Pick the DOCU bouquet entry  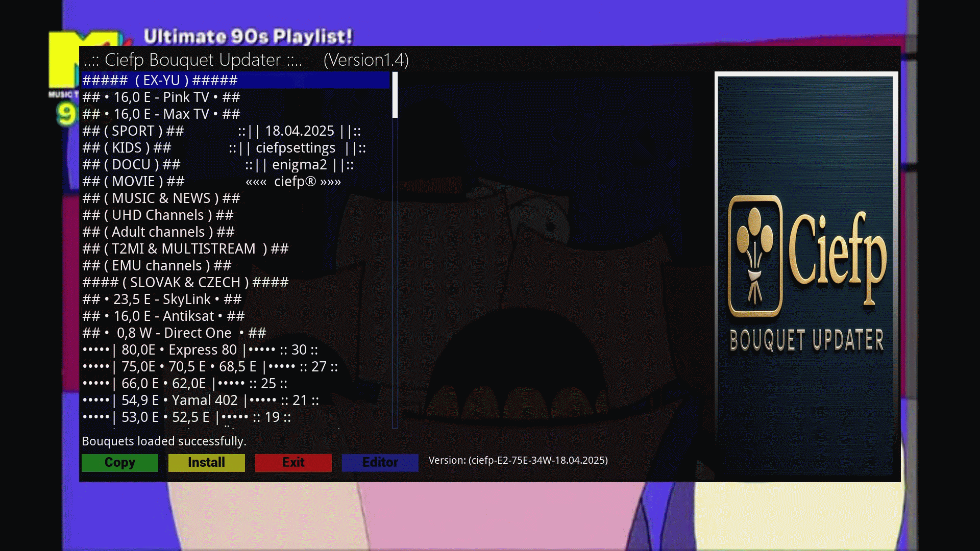pyautogui.click(x=131, y=165)
